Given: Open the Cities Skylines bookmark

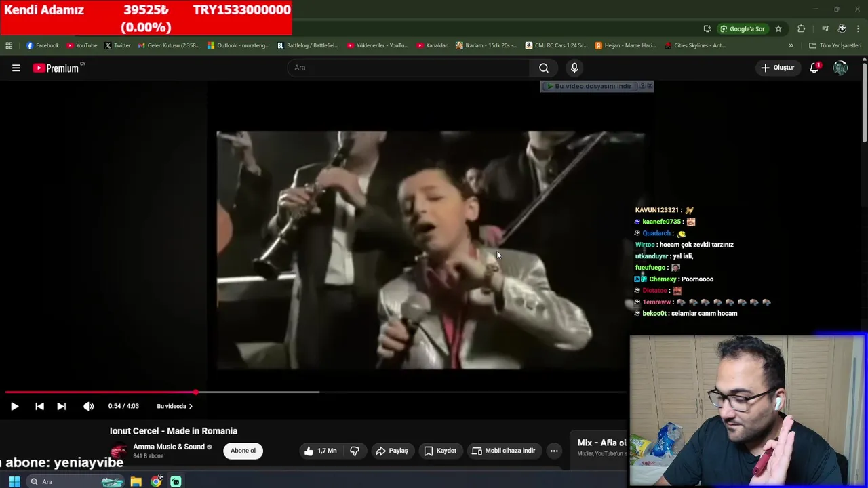Looking at the screenshot, I should click(695, 45).
